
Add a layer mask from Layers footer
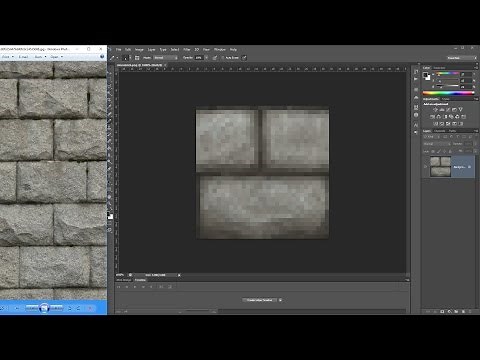point(442,311)
